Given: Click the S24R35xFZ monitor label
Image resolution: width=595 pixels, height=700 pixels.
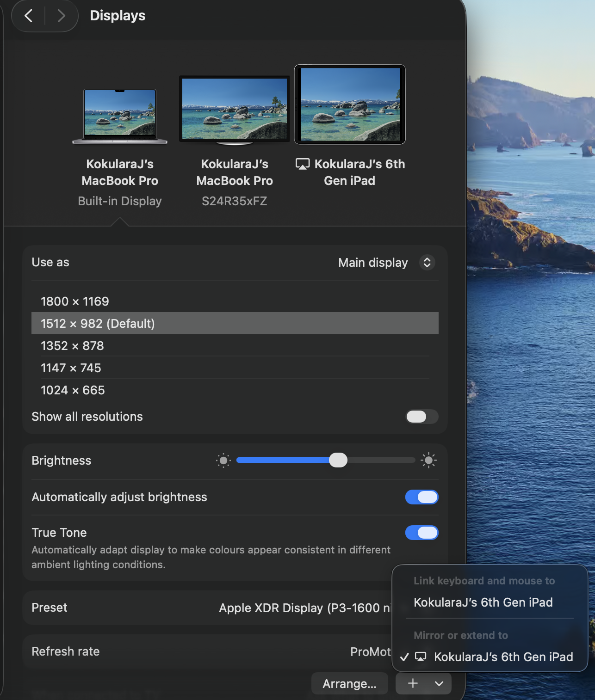Looking at the screenshot, I should click(235, 201).
